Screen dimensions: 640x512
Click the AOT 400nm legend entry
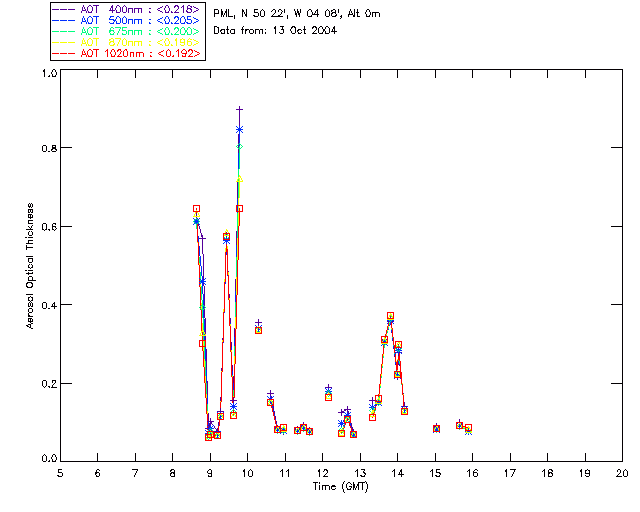(126, 9)
